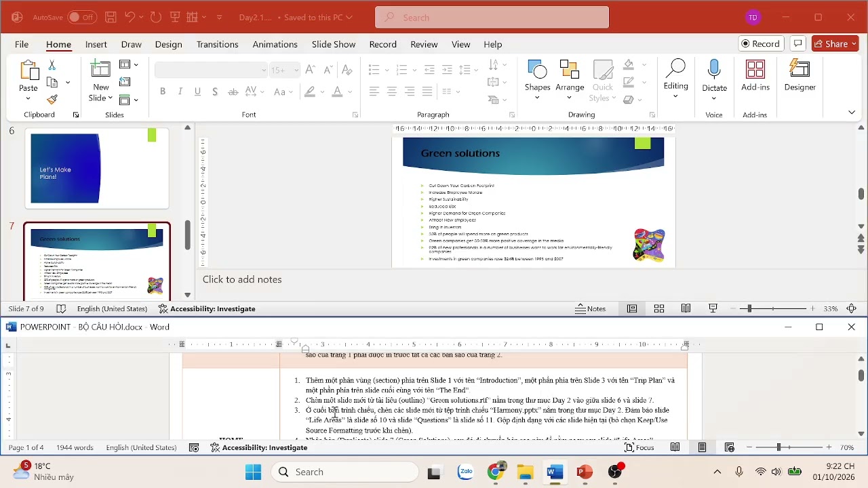The height and width of the screenshot is (488, 868).
Task: Toggle Bold formatting
Action: tap(163, 91)
